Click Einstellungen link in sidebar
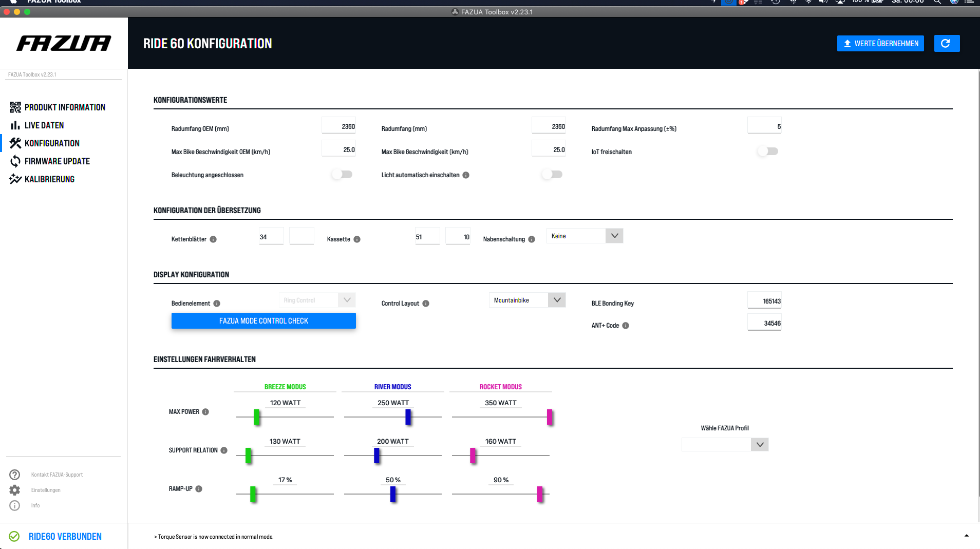The height and width of the screenshot is (549, 980). 46,490
